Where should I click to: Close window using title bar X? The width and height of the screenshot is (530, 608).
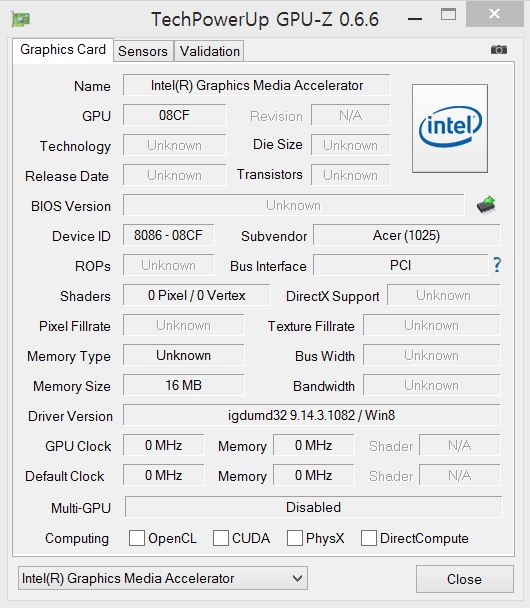(494, 14)
